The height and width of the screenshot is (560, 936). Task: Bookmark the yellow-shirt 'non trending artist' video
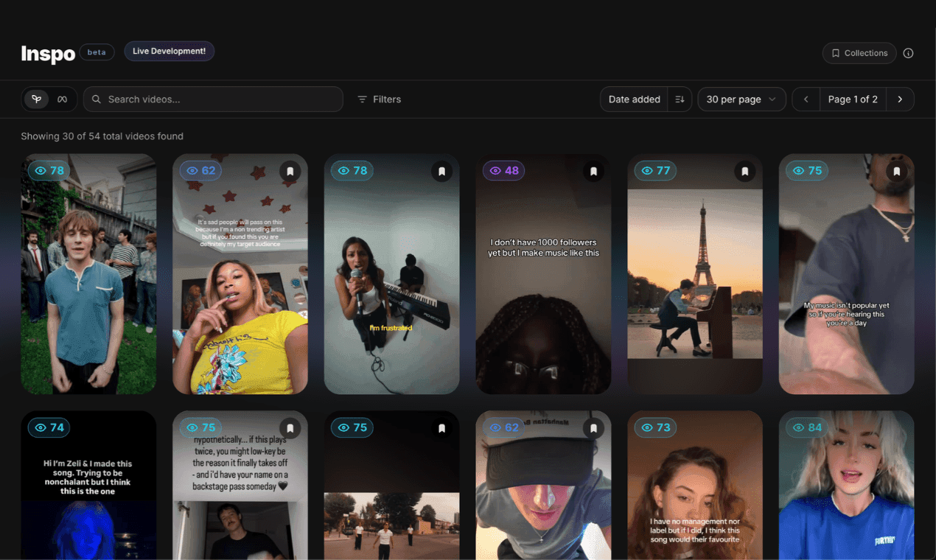coord(290,171)
